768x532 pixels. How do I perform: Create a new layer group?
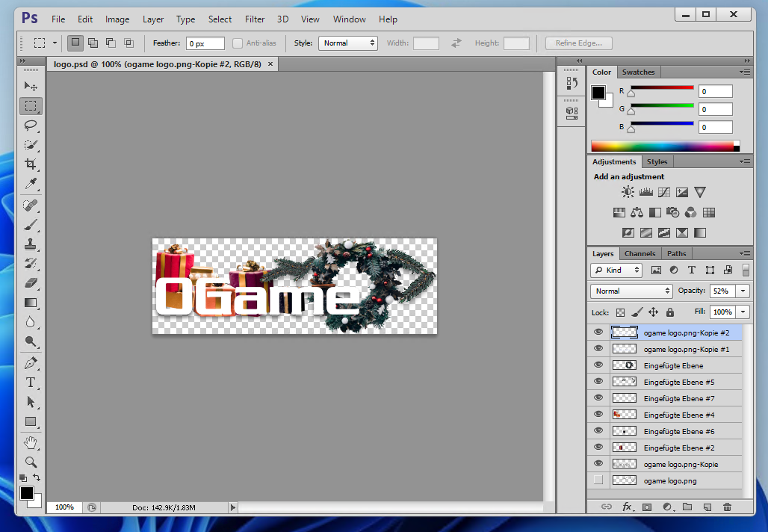click(x=687, y=507)
